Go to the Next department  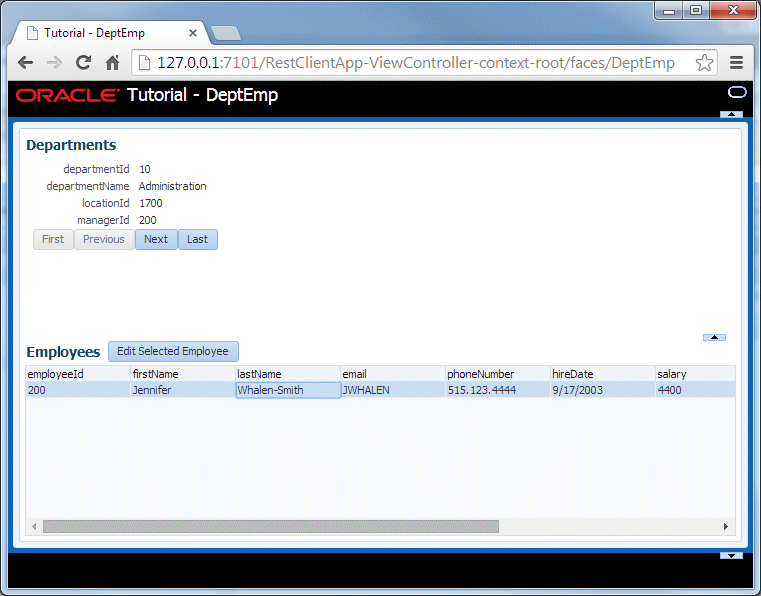156,239
